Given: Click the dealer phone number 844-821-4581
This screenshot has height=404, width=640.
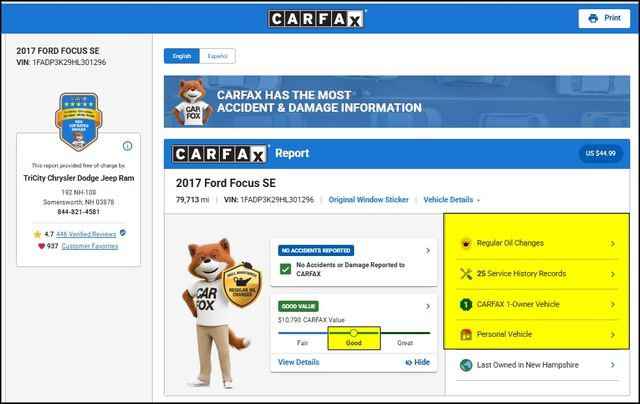Looking at the screenshot, I should click(78, 212).
